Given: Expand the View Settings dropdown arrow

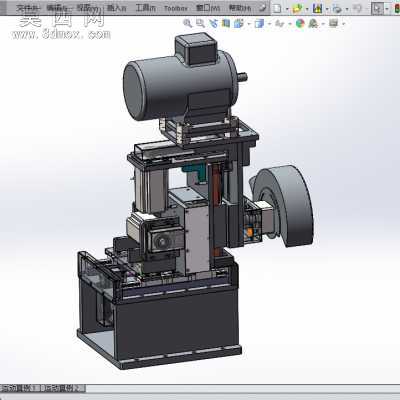Looking at the screenshot, I should click(343, 24).
